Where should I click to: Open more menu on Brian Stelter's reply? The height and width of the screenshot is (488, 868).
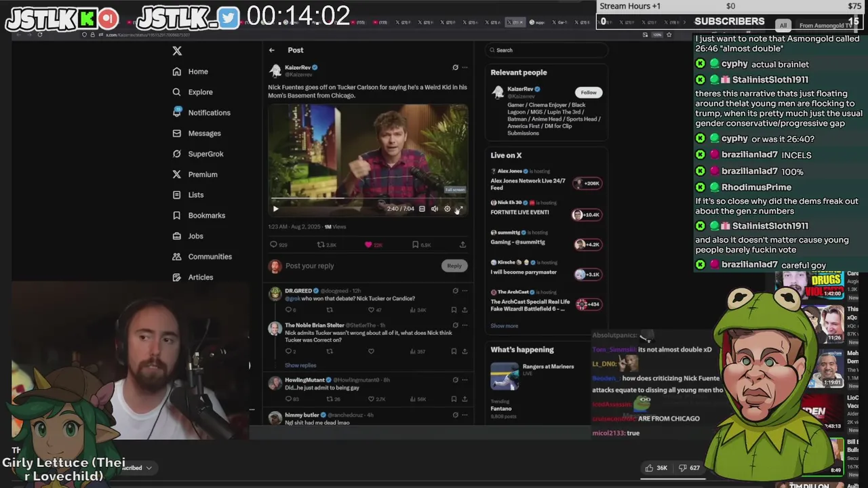465,325
